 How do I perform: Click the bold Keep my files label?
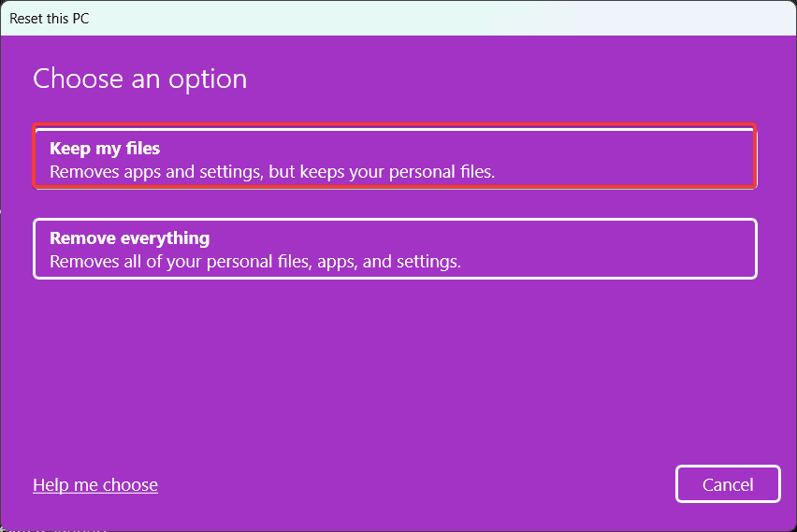(x=105, y=148)
